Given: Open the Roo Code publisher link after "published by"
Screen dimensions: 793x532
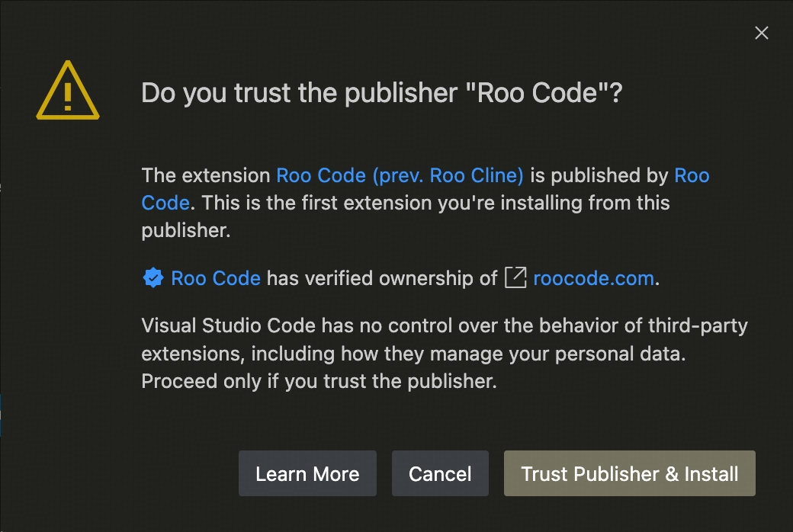Looking at the screenshot, I should [x=692, y=175].
